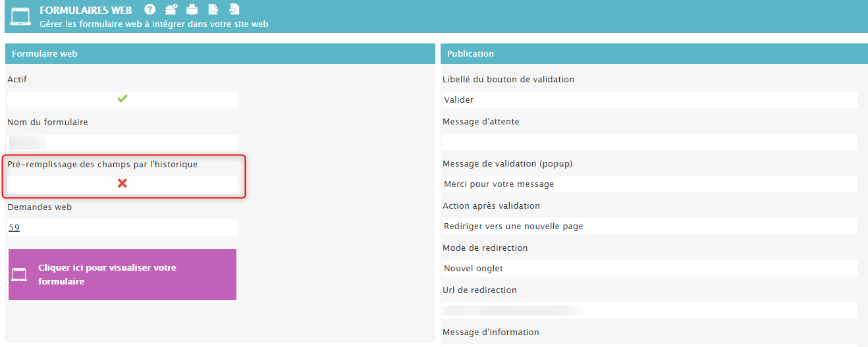
Task: Click the export document icon
Action: 213,9
